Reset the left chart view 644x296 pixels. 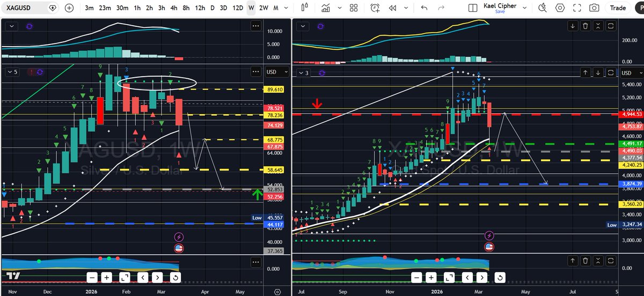point(175,277)
